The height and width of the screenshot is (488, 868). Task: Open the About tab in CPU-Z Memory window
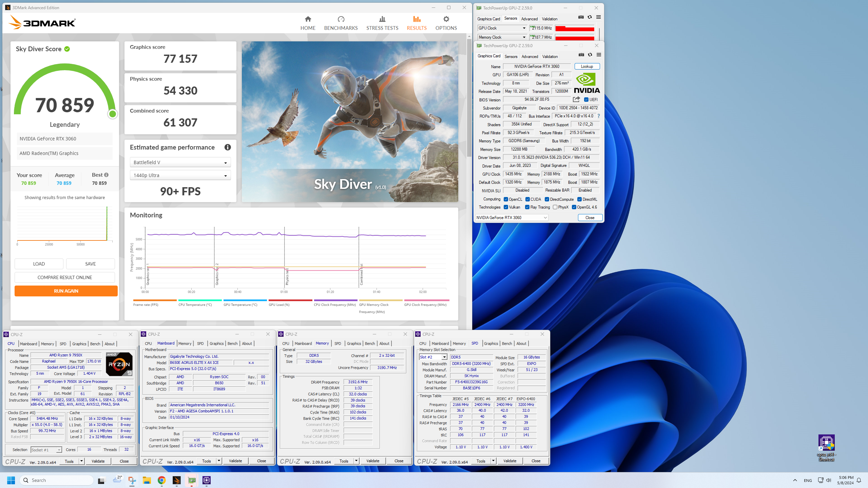384,344
